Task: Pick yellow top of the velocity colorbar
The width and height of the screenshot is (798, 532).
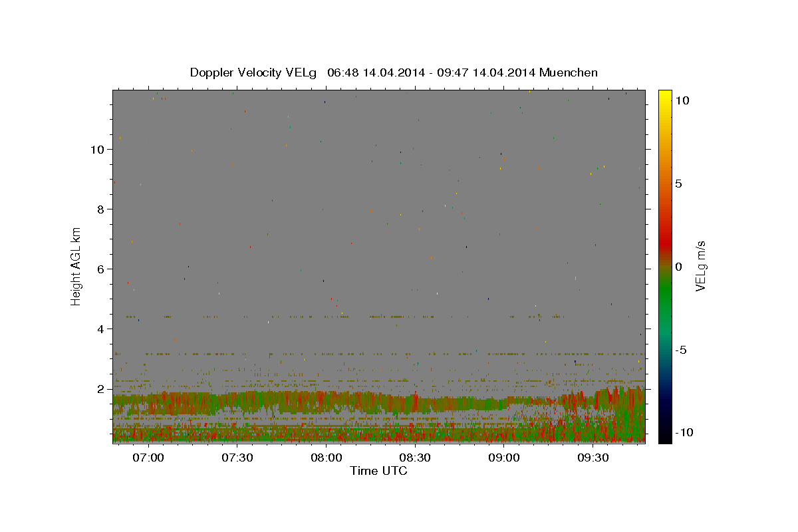Action: pyautogui.click(x=664, y=97)
